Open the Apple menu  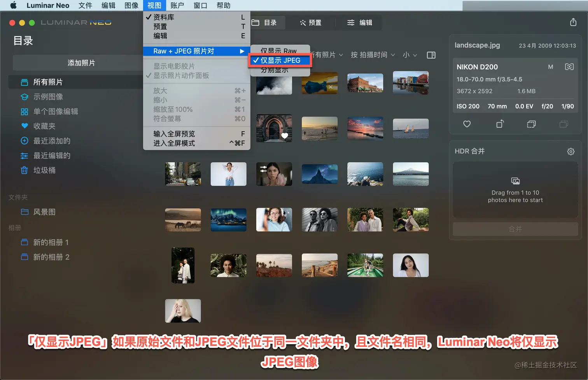tap(14, 5)
